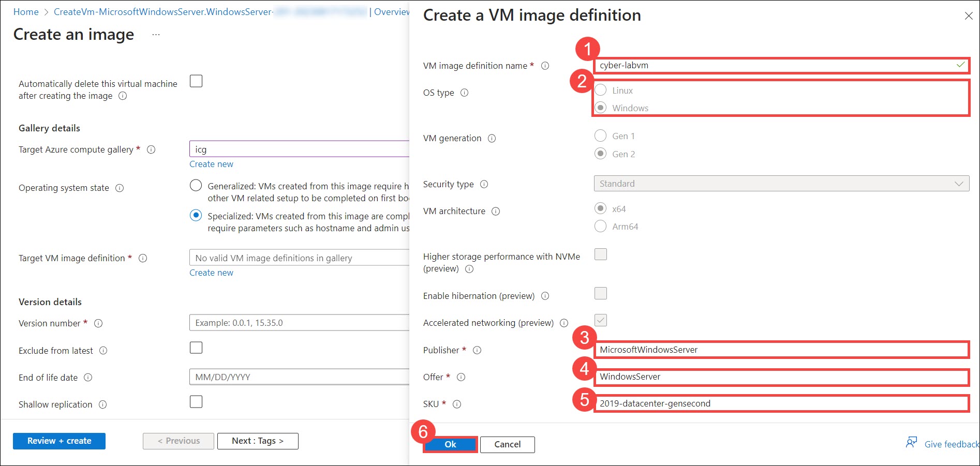Click info icon beside VM generation
This screenshot has height=466, width=980.
[x=492, y=138]
